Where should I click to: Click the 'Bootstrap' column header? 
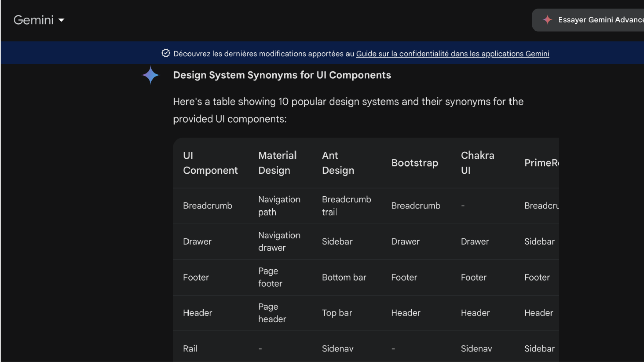point(415,163)
